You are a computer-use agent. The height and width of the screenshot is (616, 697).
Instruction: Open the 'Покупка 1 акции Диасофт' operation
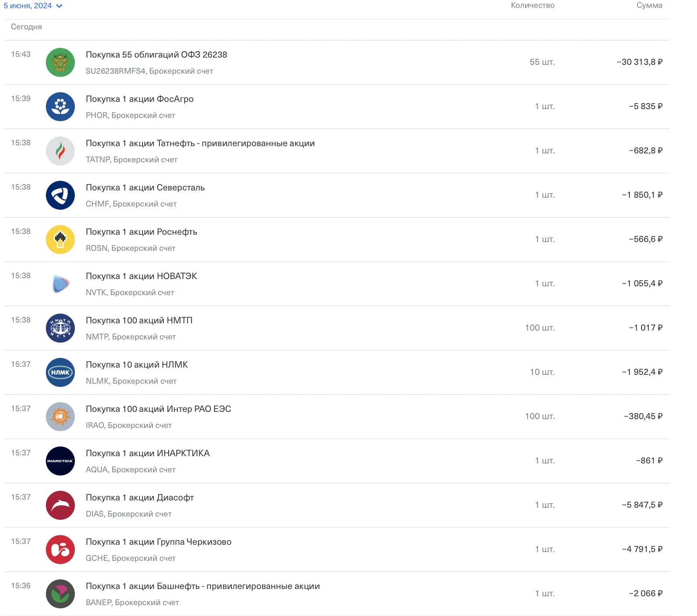tap(140, 498)
